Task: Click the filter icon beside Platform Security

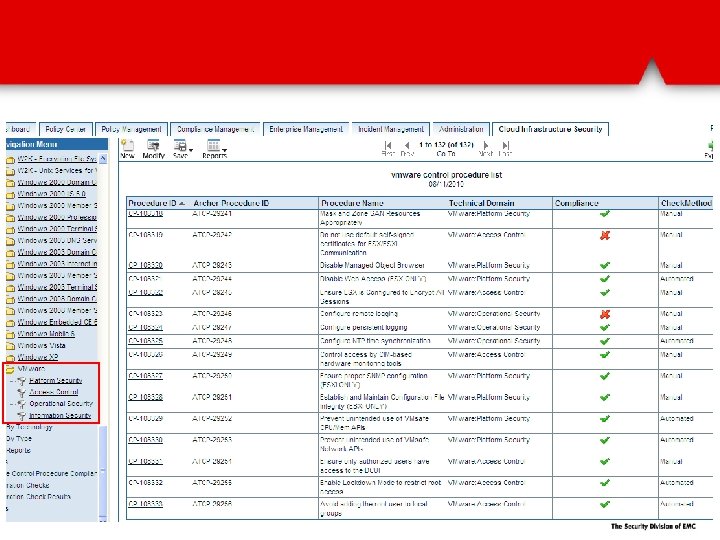Action: coord(21,381)
